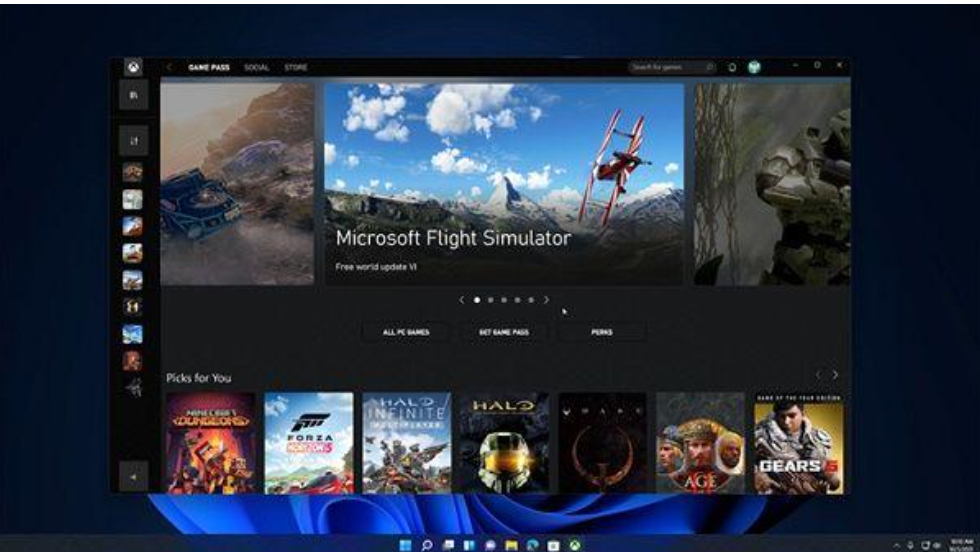Click Free world update VI text
The height and width of the screenshot is (552, 980).
coord(376,266)
